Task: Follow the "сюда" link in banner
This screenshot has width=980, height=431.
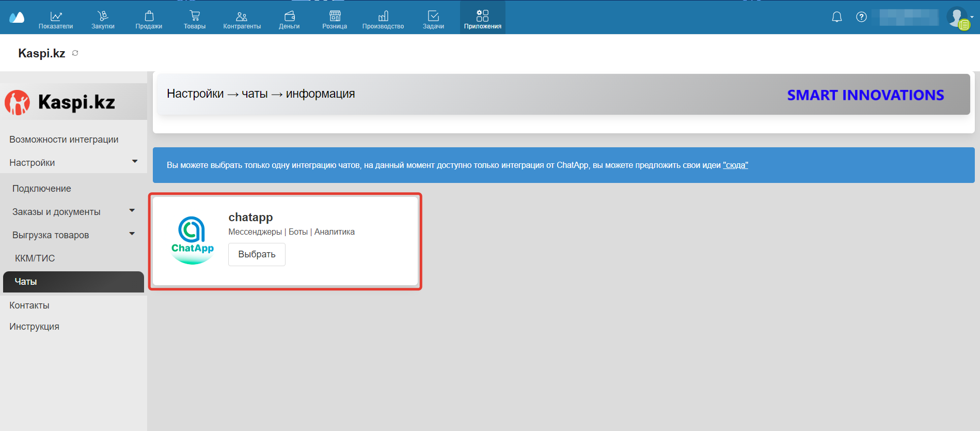Action: (x=735, y=165)
